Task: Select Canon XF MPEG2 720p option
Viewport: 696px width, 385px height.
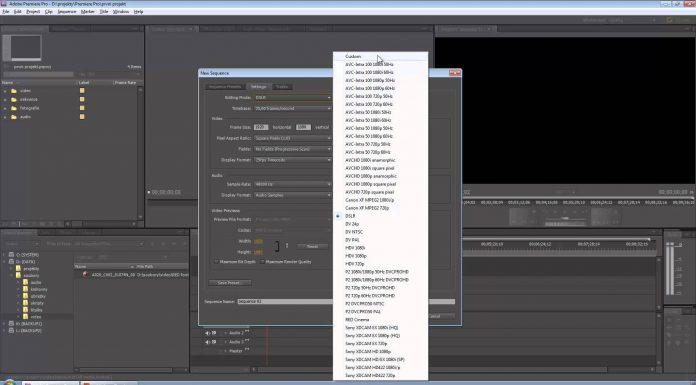Action: tap(380, 208)
